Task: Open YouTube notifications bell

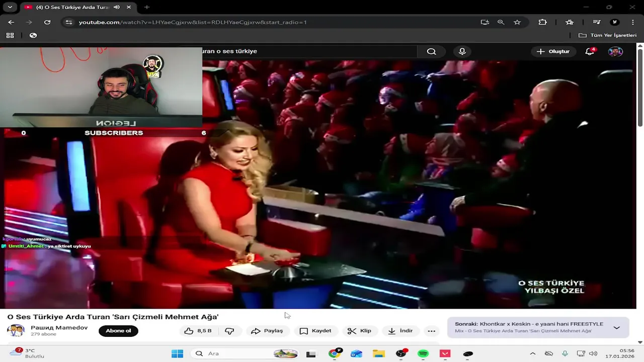Action: (x=590, y=51)
